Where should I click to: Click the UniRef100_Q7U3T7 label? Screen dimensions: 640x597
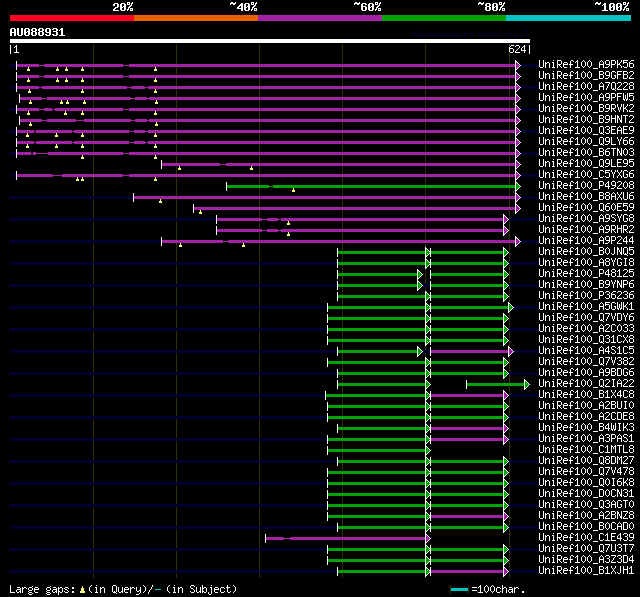point(586,549)
